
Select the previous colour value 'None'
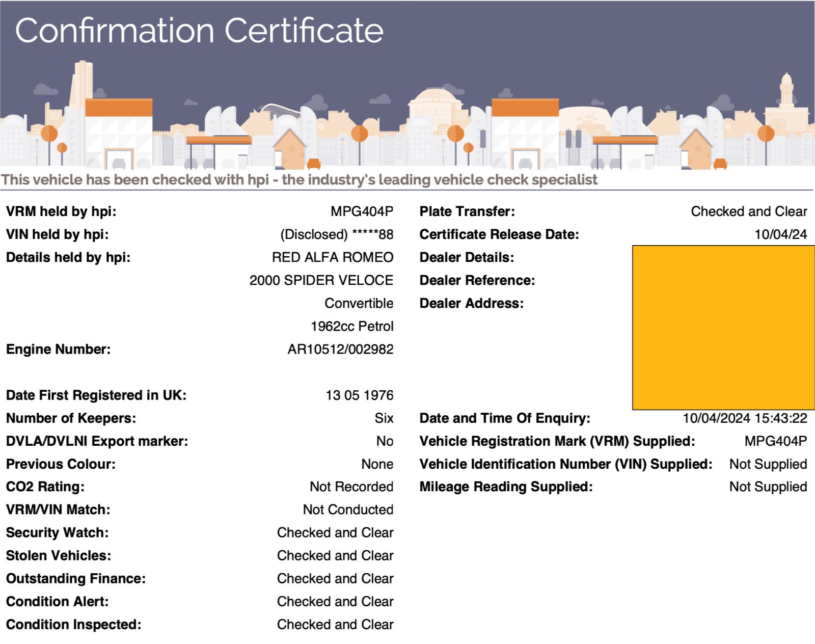point(377,464)
